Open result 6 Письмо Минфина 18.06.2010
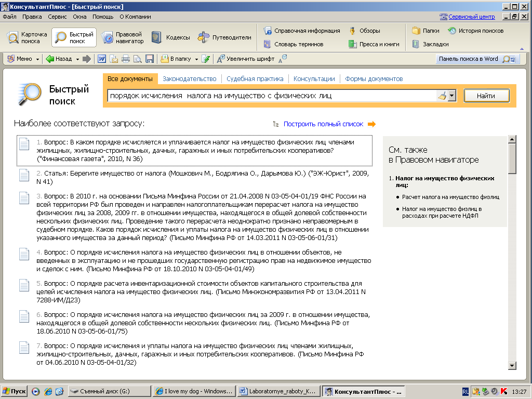The height and width of the screenshot is (399, 532). [203, 323]
